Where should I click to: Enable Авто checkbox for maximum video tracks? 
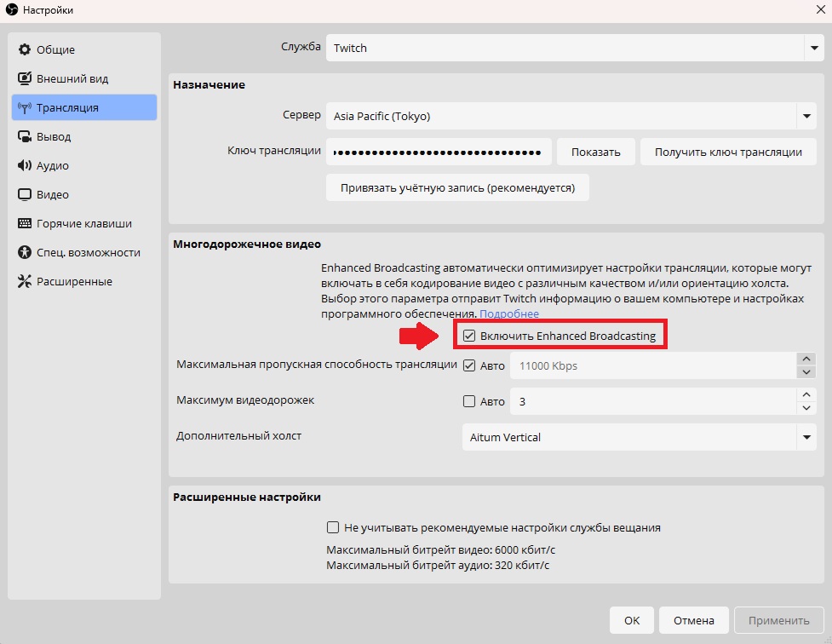pos(469,401)
